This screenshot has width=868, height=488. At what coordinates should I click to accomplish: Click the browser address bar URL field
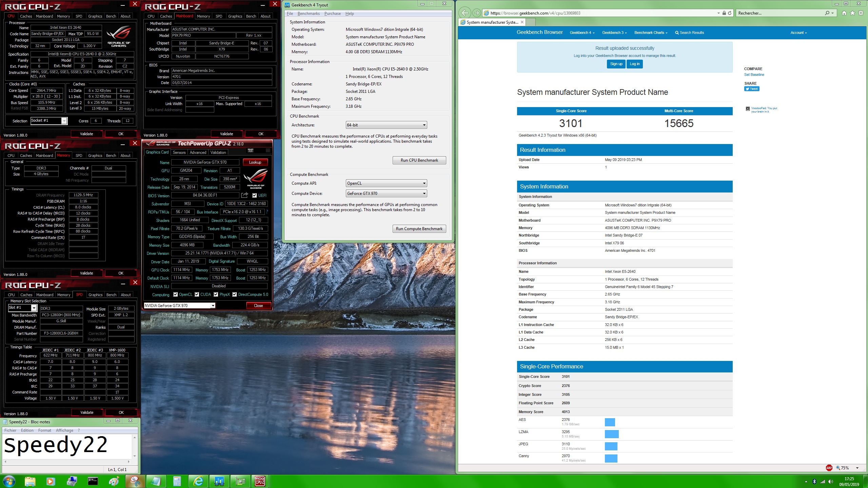600,13
